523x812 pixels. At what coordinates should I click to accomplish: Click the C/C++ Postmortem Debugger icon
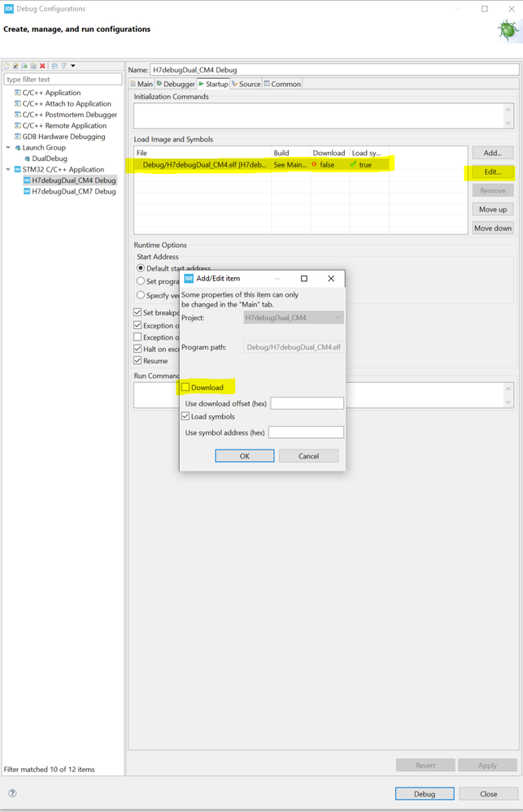click(18, 115)
